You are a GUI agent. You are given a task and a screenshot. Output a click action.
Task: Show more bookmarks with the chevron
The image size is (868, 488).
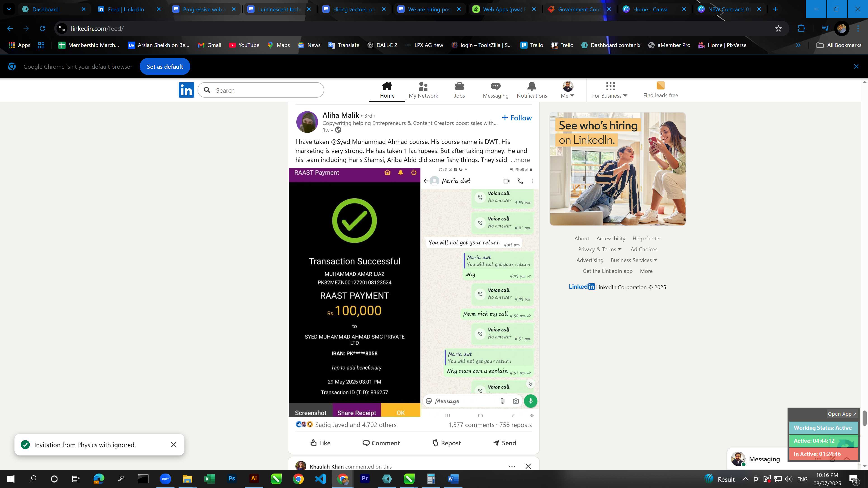click(798, 45)
